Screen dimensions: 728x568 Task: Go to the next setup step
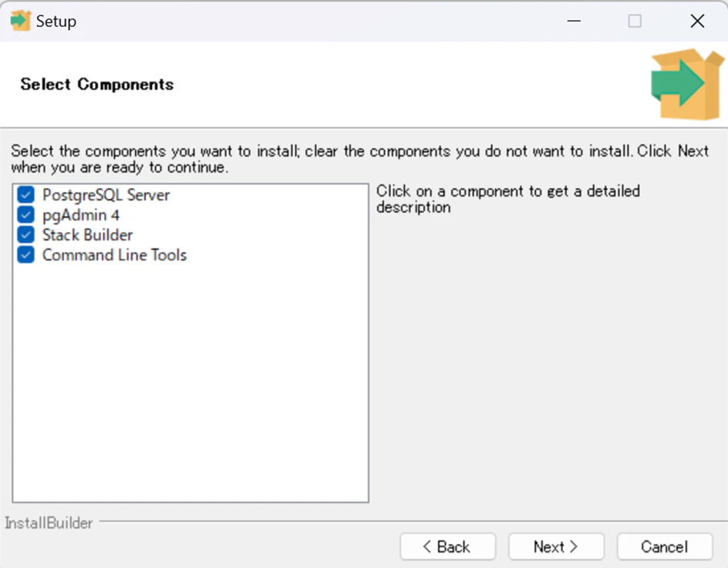click(x=556, y=546)
